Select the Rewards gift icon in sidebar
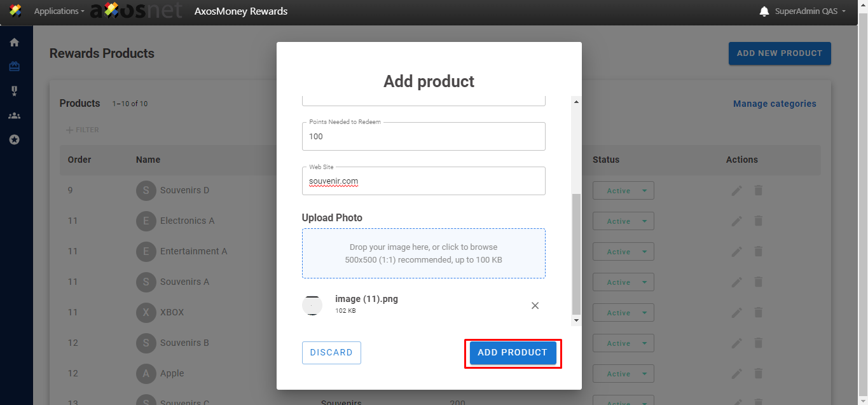The width and height of the screenshot is (868, 405). pyautogui.click(x=14, y=67)
